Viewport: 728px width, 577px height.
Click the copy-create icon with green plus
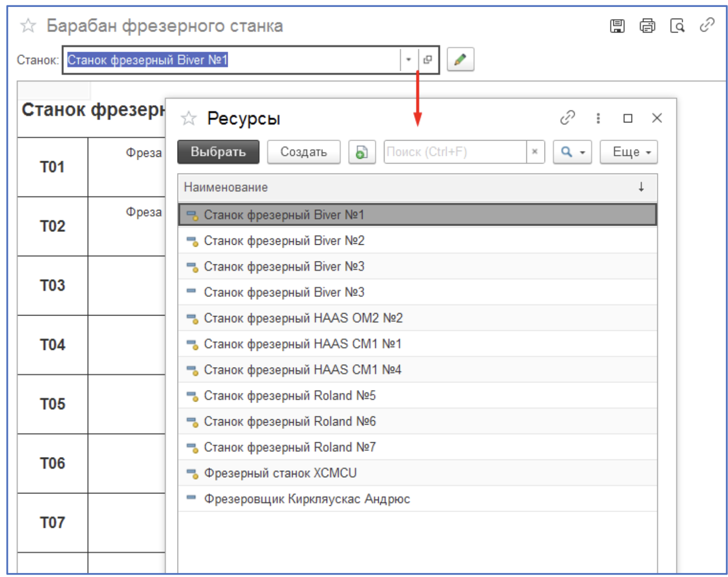pos(362,152)
